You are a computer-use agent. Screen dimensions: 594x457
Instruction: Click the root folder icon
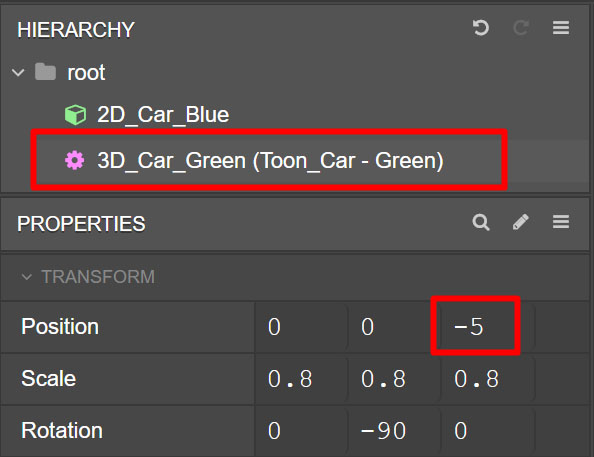[x=45, y=72]
